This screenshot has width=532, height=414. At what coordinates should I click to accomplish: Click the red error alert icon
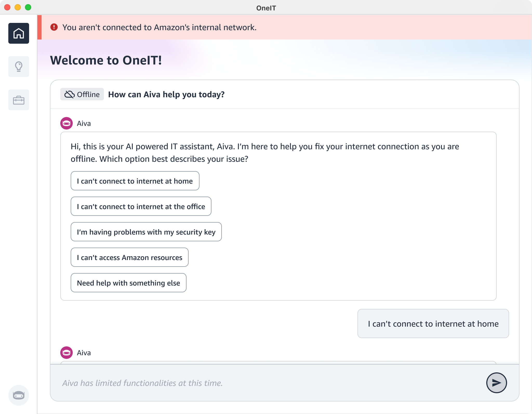(x=54, y=27)
